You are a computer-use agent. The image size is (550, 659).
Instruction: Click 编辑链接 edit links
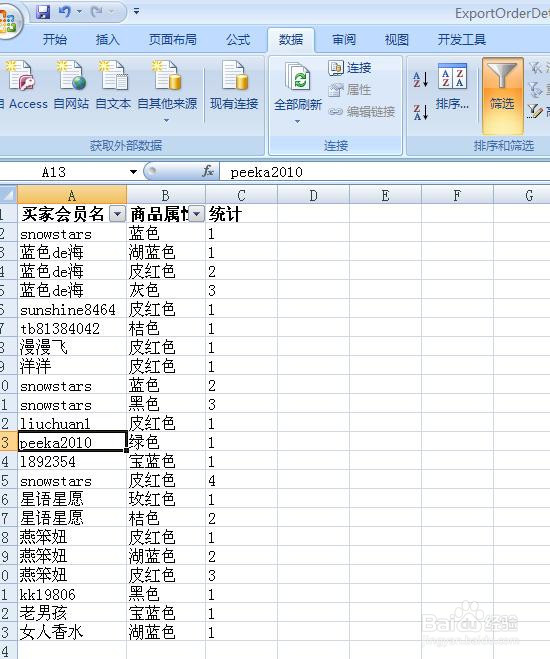coord(361,112)
